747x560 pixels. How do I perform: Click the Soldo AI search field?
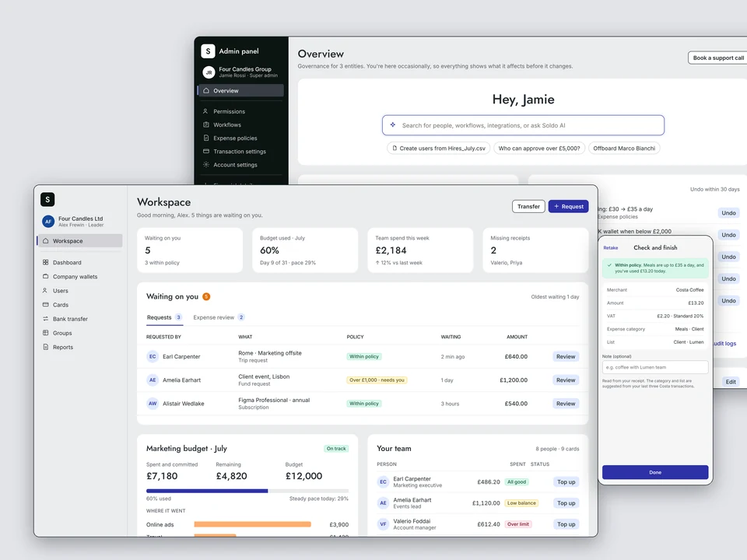point(523,125)
